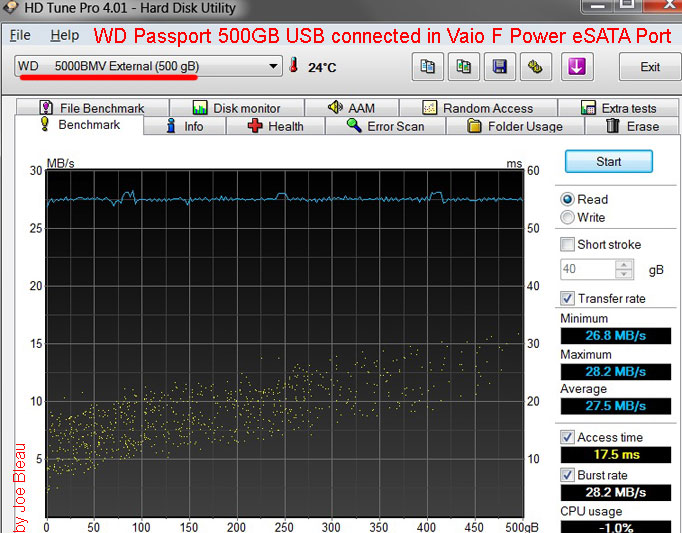The height and width of the screenshot is (533, 682).
Task: Click the HD Tune Pro title bar icon
Action: point(10,7)
